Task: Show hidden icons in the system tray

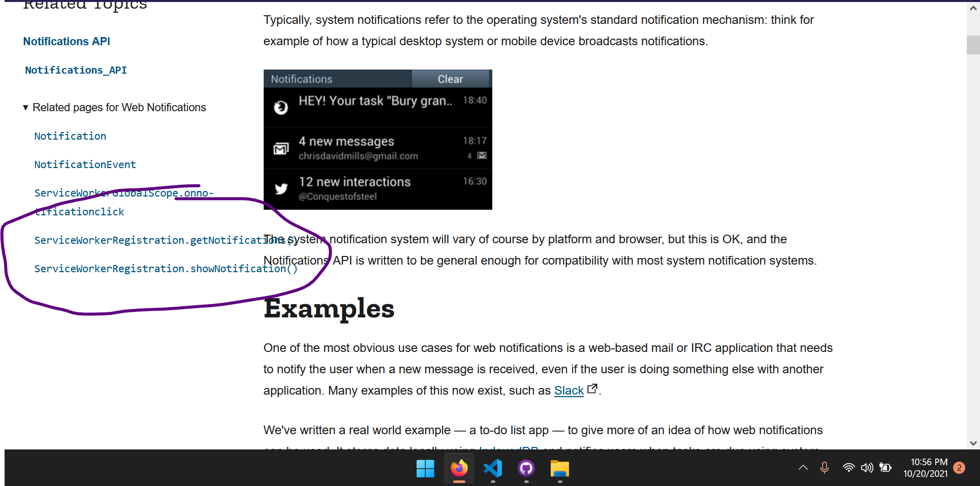Action: tap(803, 468)
